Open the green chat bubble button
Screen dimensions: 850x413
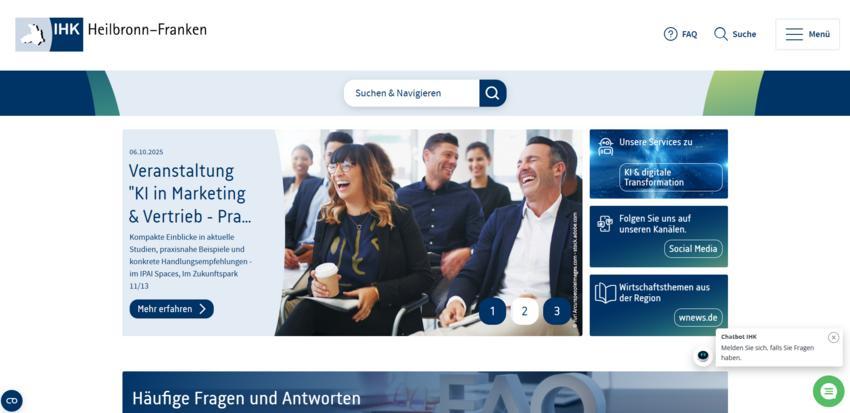point(828,391)
